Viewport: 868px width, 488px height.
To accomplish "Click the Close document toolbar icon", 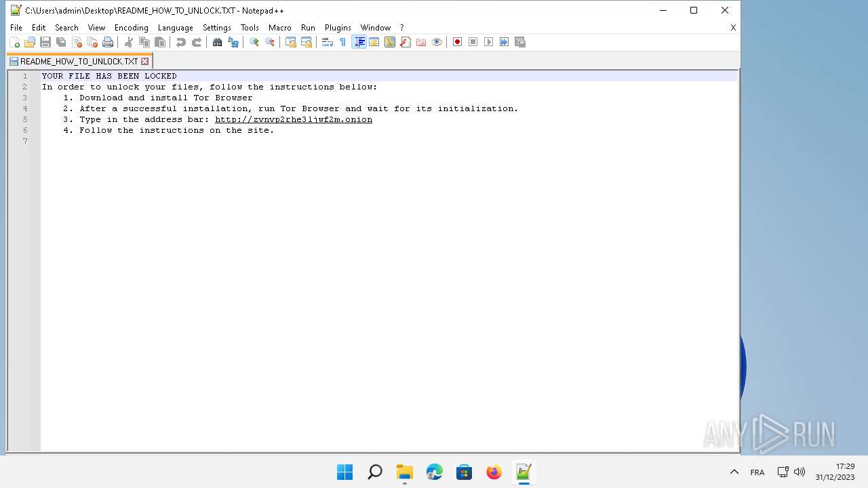I will [x=77, y=42].
